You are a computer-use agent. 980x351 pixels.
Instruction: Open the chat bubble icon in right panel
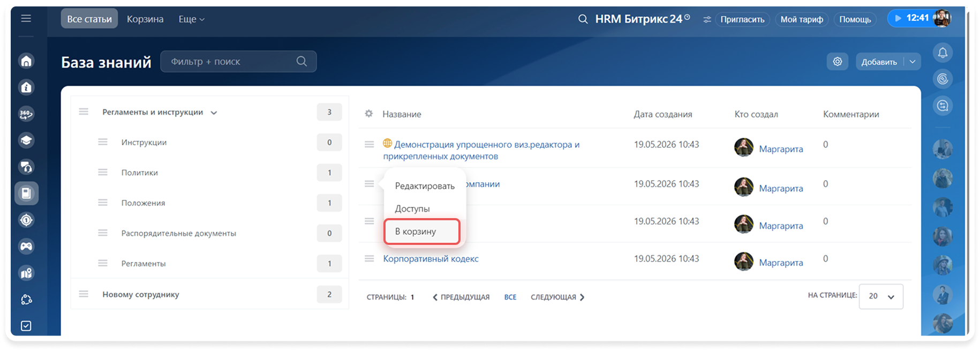943,106
